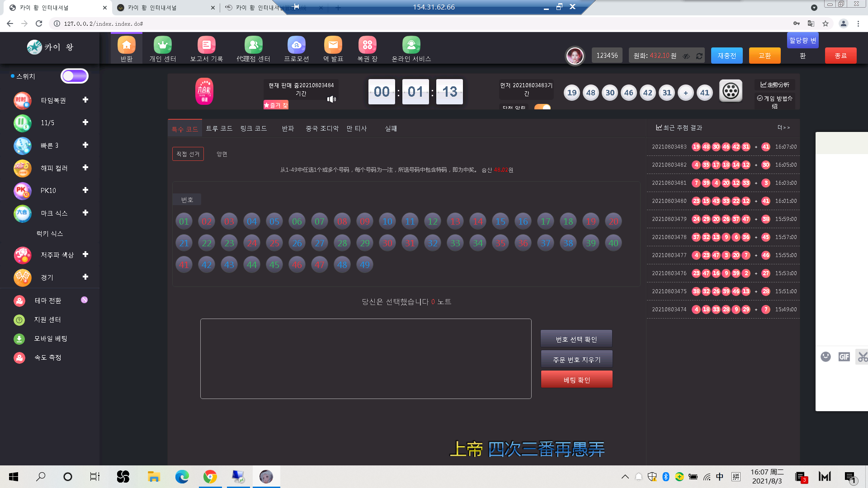Viewport: 868px width, 488px height.
Task: Click the red 종료 exit button
Action: (840, 56)
